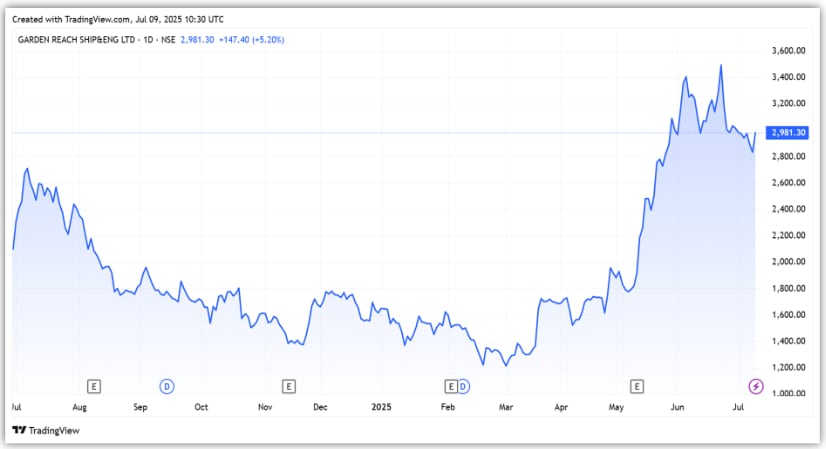Select the dividend D marker near Feb

point(464,385)
